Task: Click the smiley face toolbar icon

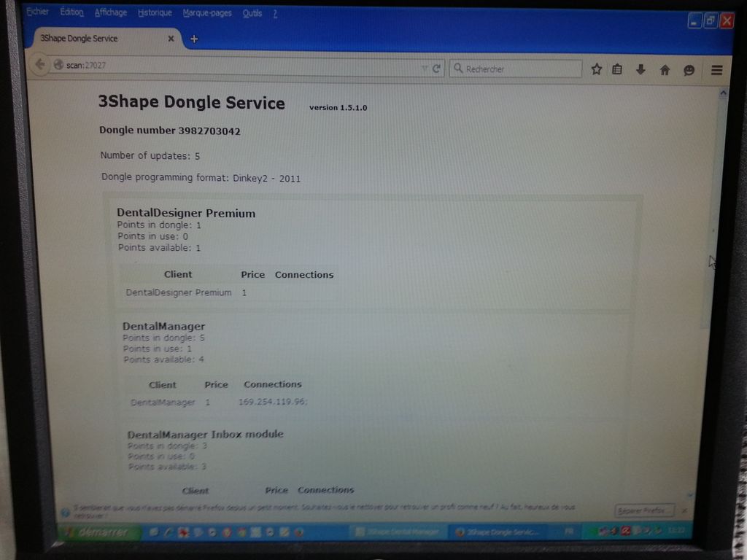Action: (689, 71)
